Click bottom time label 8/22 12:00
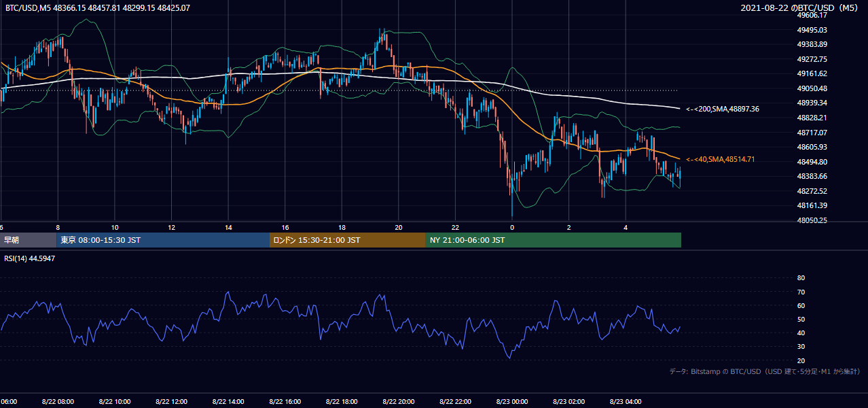 (171, 401)
